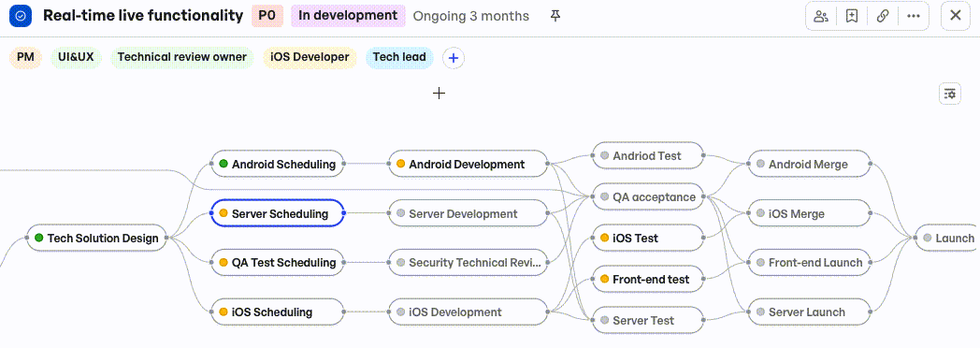This screenshot has height=348, width=980.
Task: Open the Android Scheduling node
Action: tap(278, 164)
